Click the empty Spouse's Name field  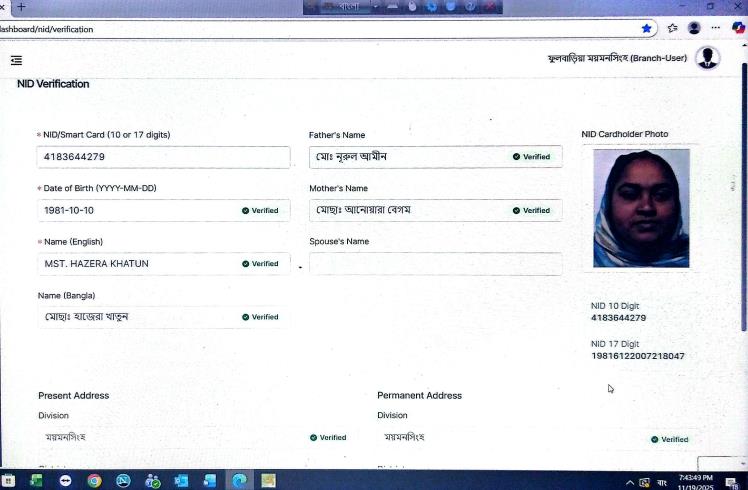(435, 264)
